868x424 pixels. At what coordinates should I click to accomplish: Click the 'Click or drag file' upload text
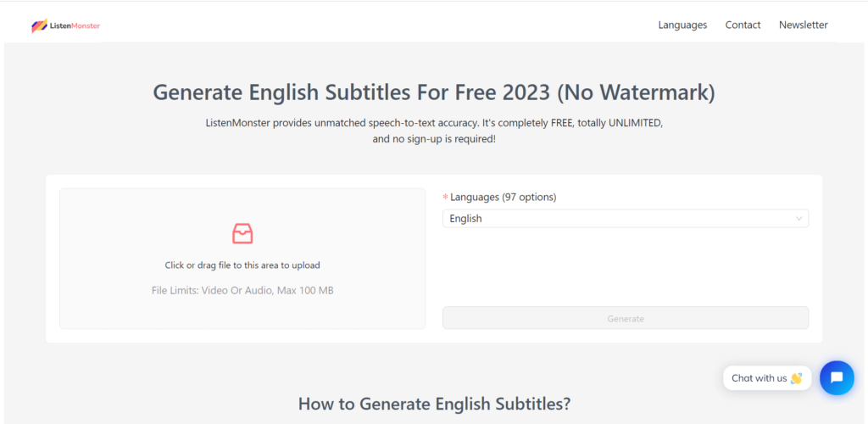(242, 265)
